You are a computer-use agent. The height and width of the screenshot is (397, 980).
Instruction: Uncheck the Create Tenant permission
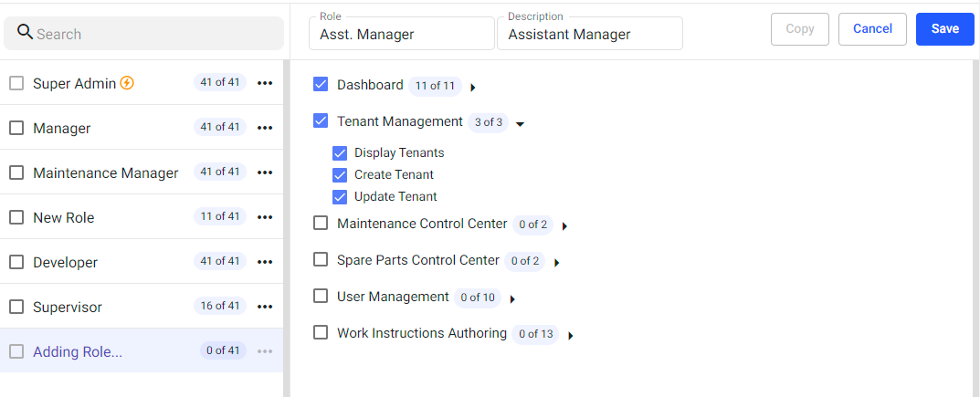click(x=340, y=174)
